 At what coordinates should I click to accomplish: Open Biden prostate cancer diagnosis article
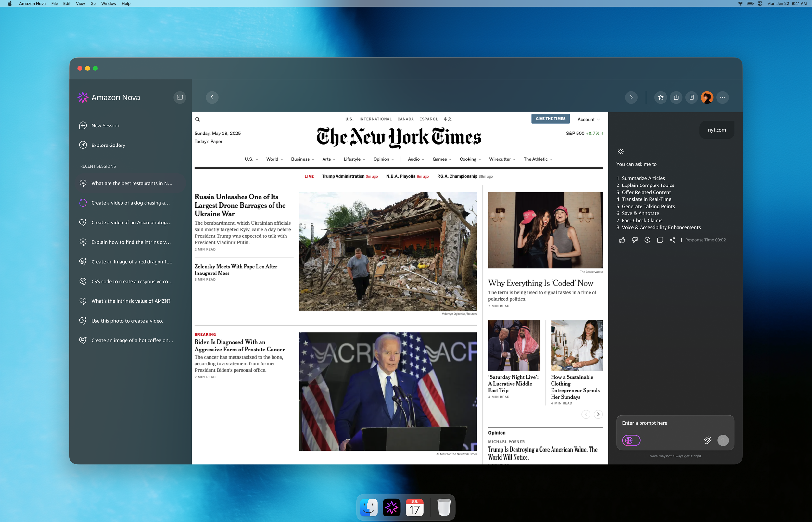coord(240,346)
